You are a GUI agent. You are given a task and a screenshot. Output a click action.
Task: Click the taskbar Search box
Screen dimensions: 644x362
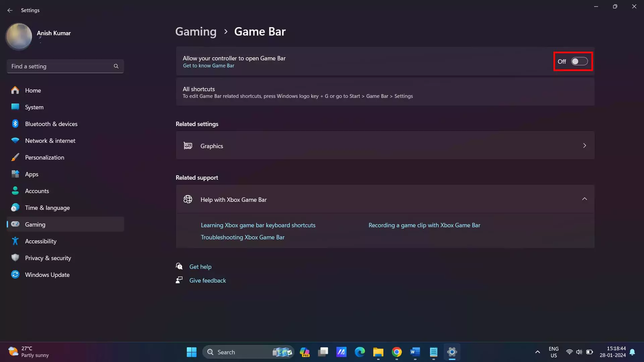click(x=249, y=352)
